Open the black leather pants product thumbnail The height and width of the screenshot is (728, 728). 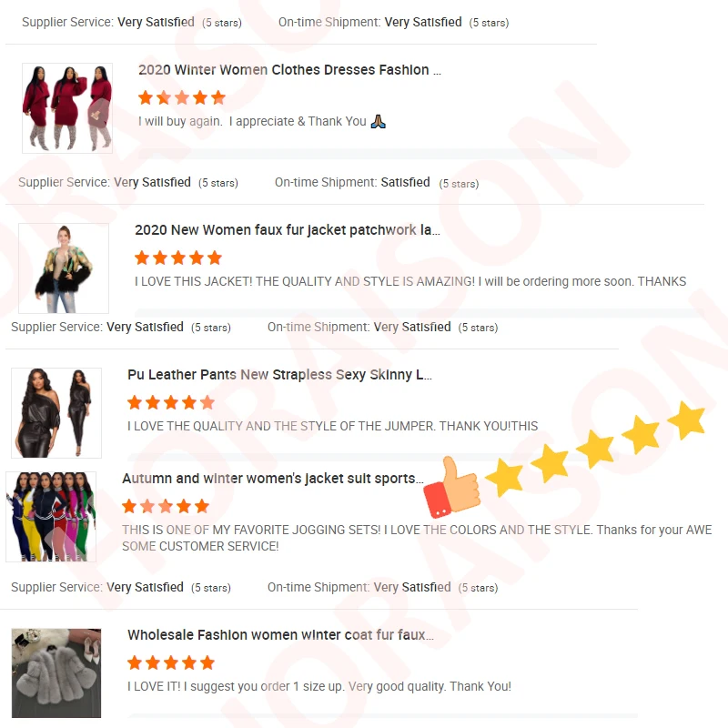click(x=56, y=413)
